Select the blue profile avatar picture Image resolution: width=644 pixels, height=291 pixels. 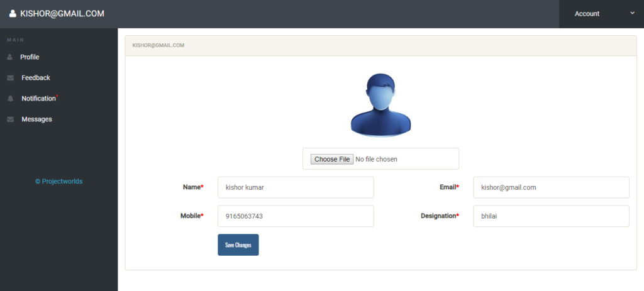click(x=380, y=104)
